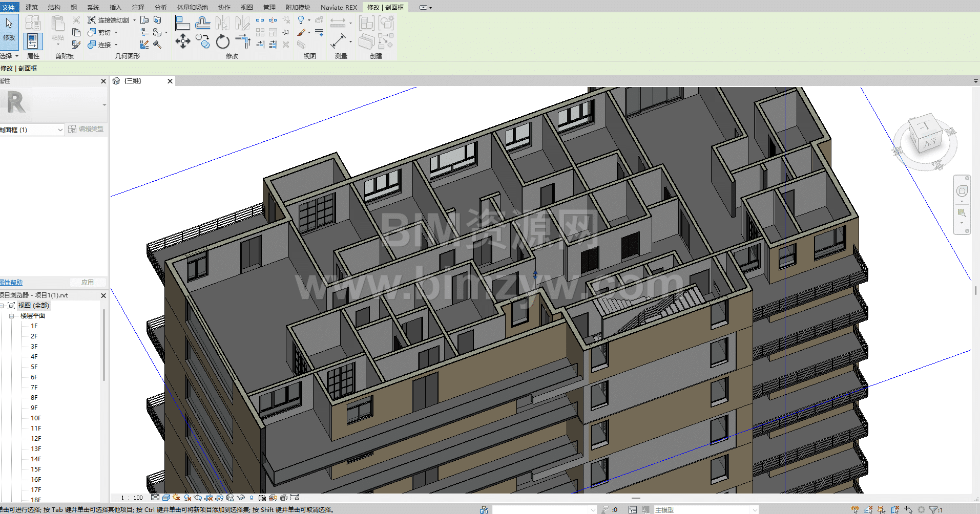
Task: Select the Offset tool
Action: point(203,23)
